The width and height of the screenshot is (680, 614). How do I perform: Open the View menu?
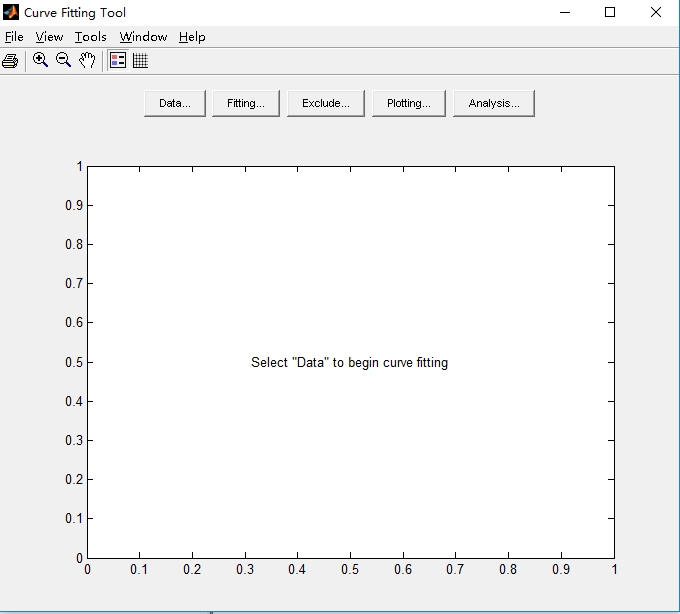point(49,37)
